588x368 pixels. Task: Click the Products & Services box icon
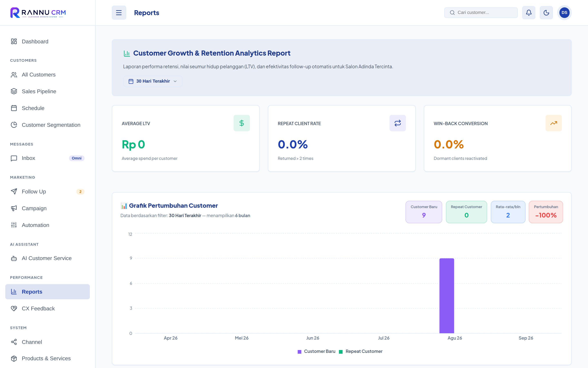pos(14,359)
